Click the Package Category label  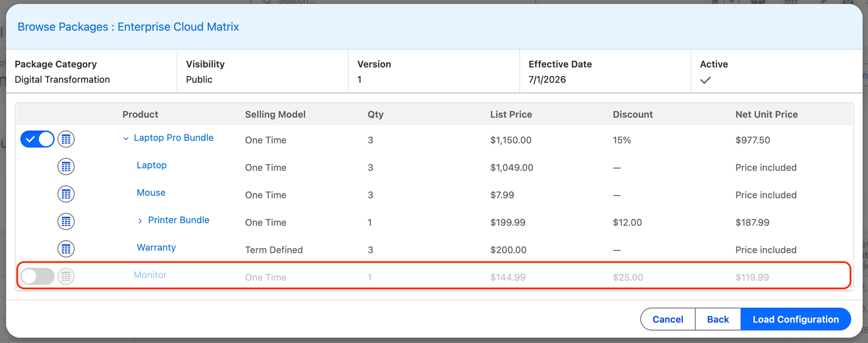(56, 64)
